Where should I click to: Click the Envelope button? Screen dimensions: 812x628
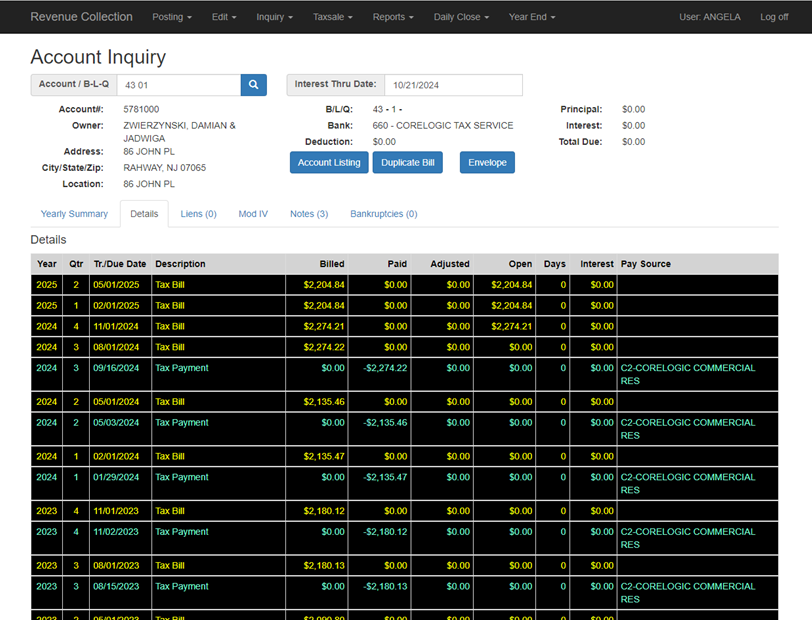[487, 163]
